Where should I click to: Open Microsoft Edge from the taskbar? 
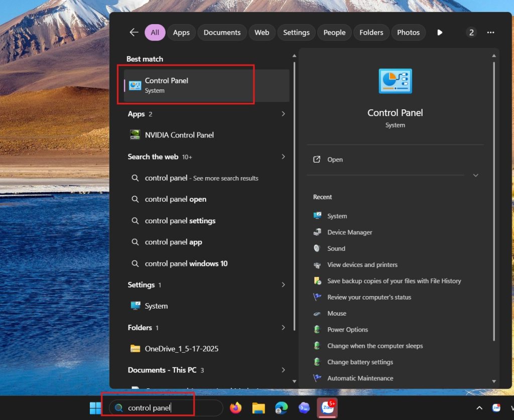[x=281, y=408]
